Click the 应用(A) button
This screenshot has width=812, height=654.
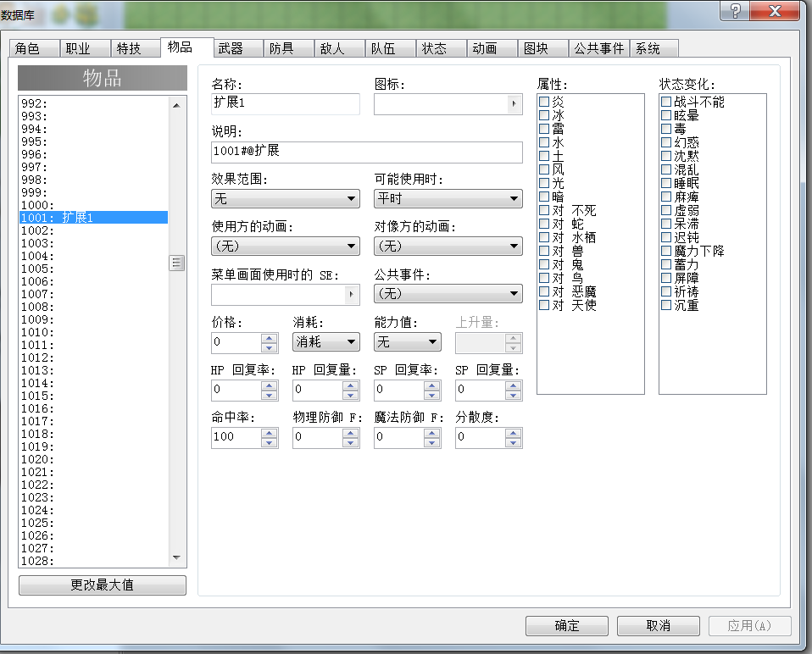point(749,626)
